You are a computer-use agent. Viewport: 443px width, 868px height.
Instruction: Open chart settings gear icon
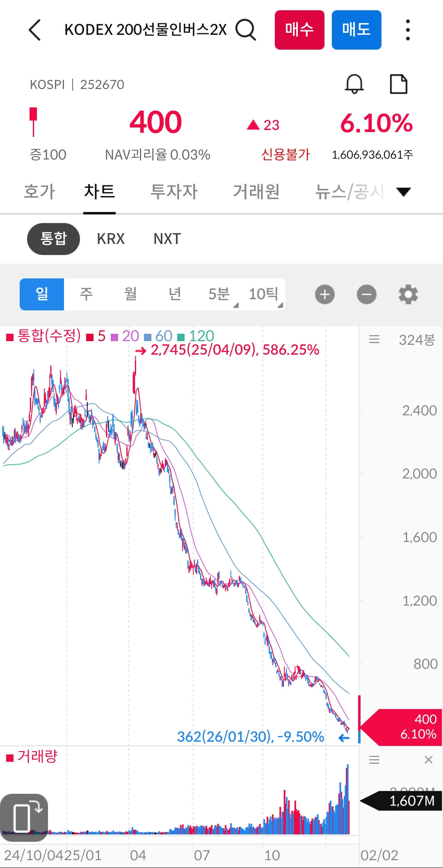click(x=408, y=294)
